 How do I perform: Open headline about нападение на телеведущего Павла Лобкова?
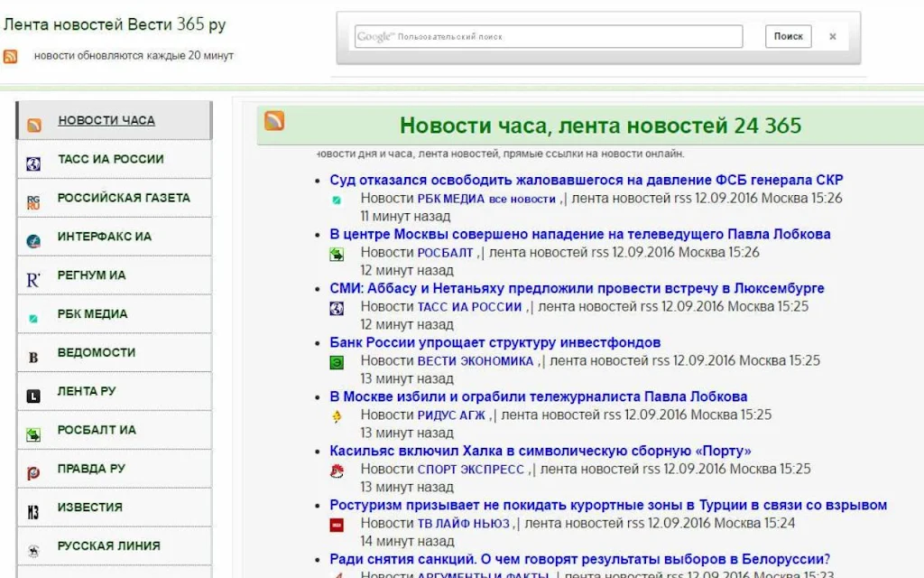[x=580, y=234]
